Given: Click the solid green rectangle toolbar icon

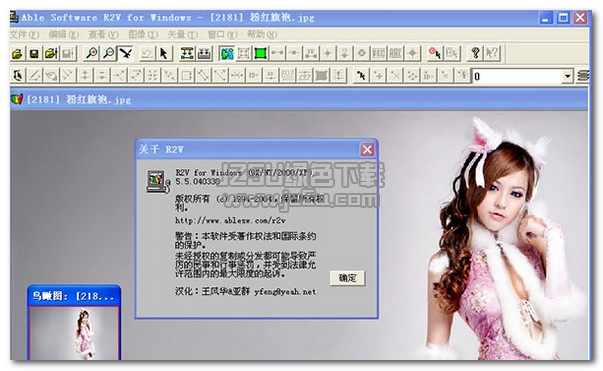Looking at the screenshot, I should (x=260, y=53).
